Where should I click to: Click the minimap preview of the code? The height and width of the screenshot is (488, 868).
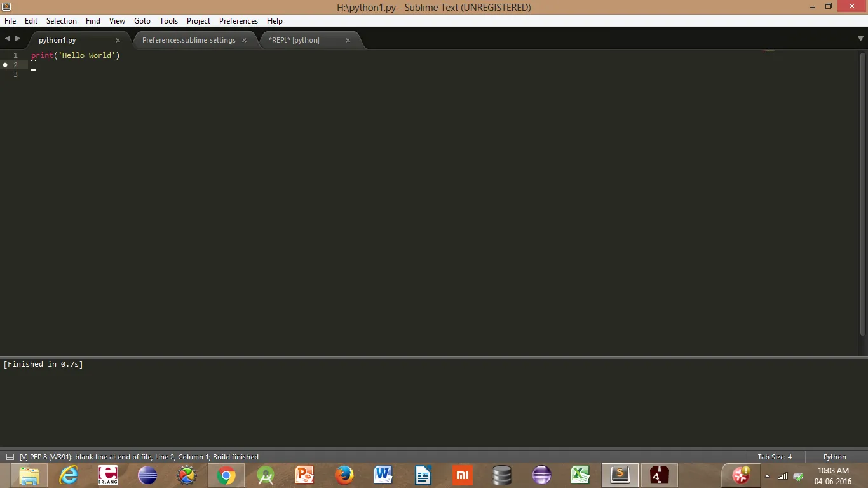[x=769, y=51]
